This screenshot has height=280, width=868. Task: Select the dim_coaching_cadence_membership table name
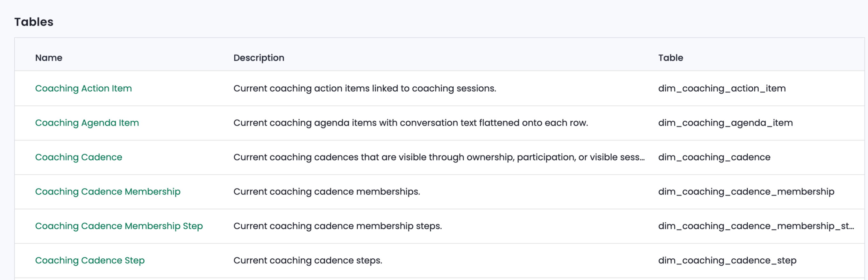click(x=746, y=191)
